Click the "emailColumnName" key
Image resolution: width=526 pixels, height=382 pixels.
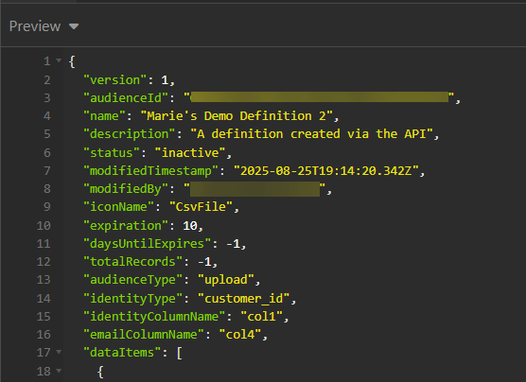(x=144, y=335)
